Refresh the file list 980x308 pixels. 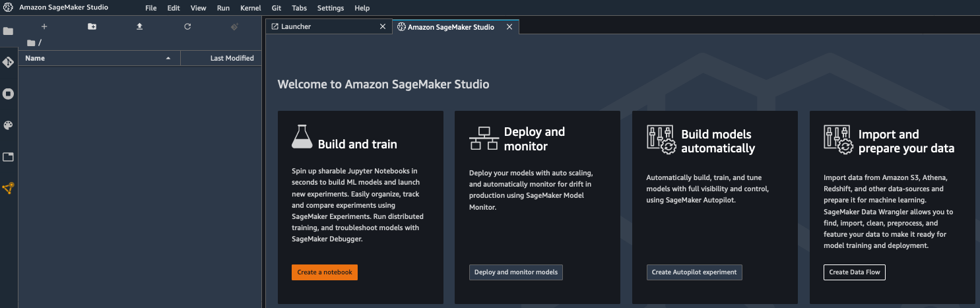pos(187,26)
